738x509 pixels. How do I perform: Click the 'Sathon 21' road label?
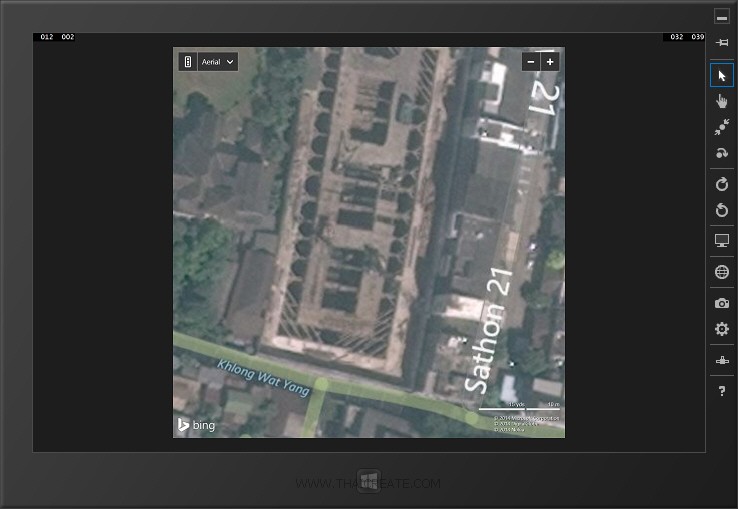[x=489, y=330]
